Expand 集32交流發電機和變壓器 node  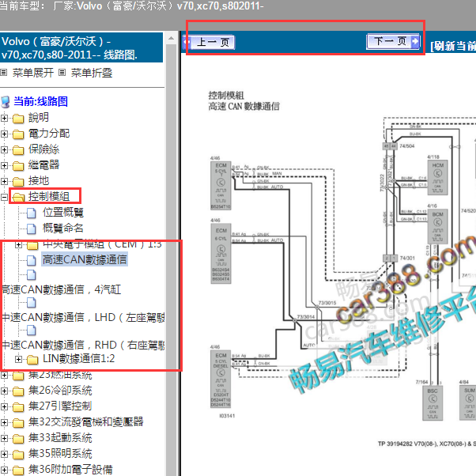tap(4, 422)
